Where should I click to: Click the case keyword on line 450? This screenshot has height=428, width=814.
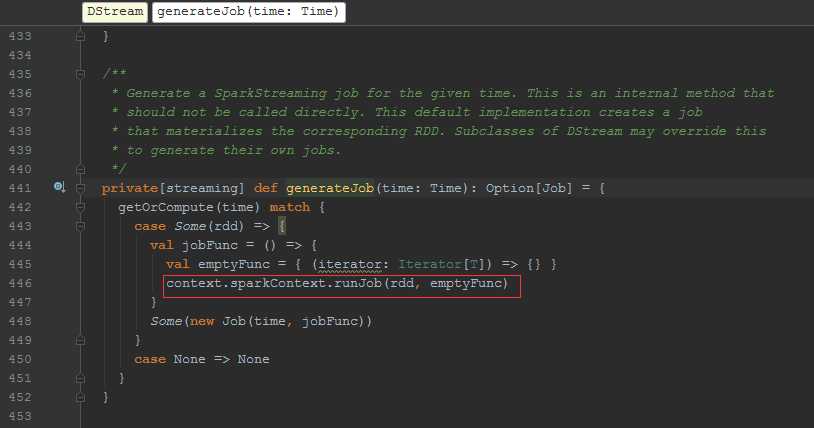click(x=150, y=359)
